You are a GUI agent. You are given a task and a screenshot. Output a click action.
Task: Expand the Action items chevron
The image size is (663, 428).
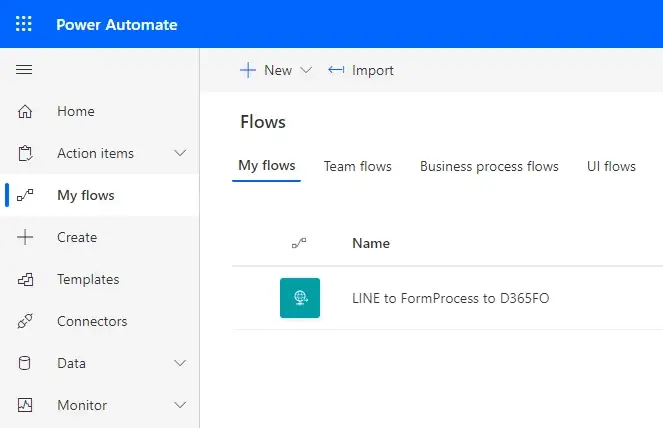[180, 153]
